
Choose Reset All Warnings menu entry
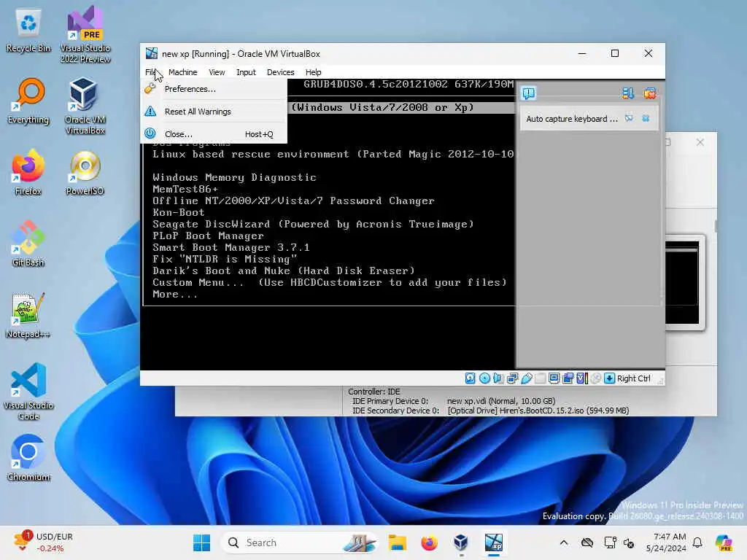point(214,112)
